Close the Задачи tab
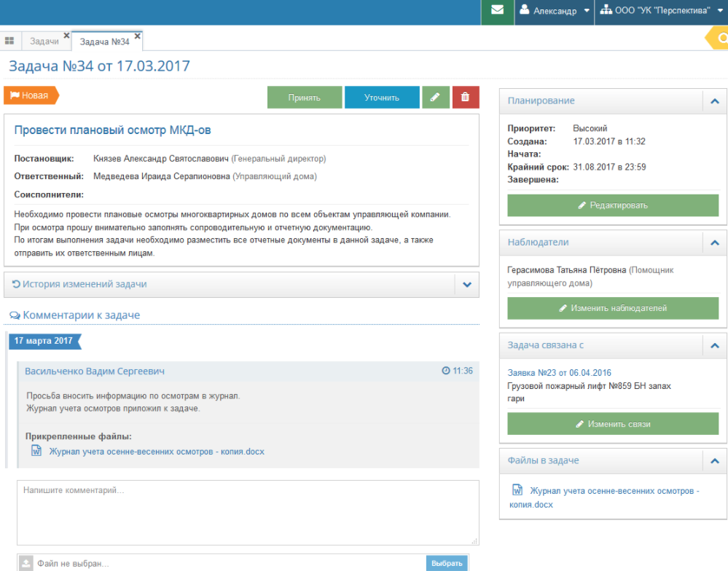Screen dimensions: 728x571 tap(66, 36)
